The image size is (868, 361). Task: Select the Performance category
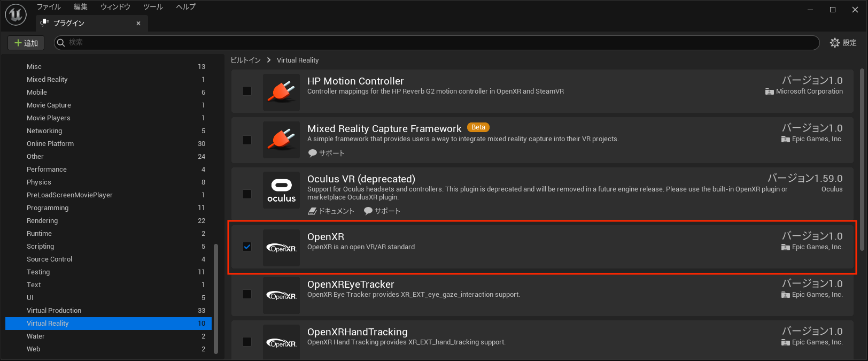point(108,170)
